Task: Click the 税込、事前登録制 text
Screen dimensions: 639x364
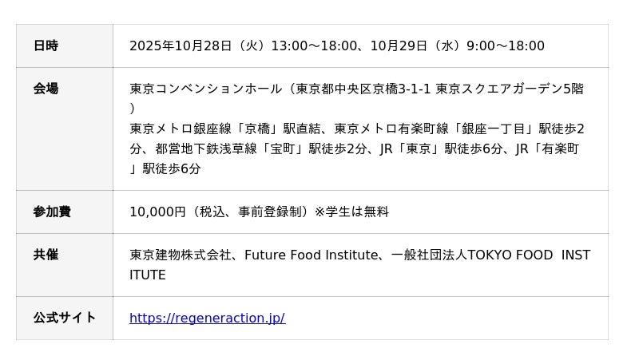Action: pos(250,212)
